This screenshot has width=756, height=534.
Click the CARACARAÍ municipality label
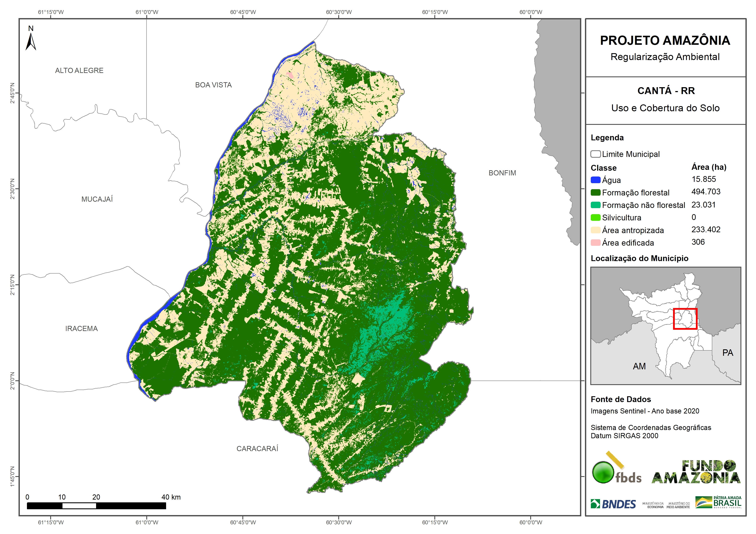(257, 449)
